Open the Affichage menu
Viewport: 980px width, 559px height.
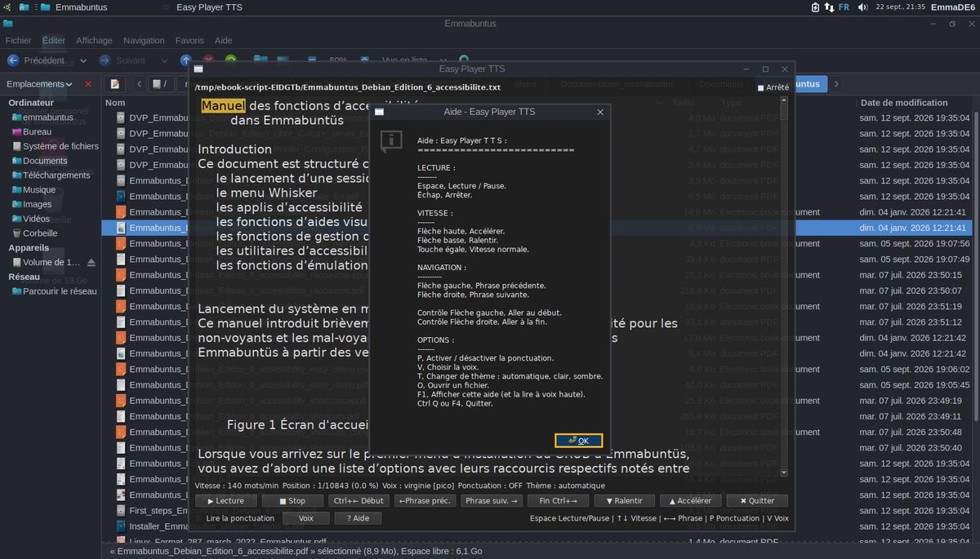(95, 40)
